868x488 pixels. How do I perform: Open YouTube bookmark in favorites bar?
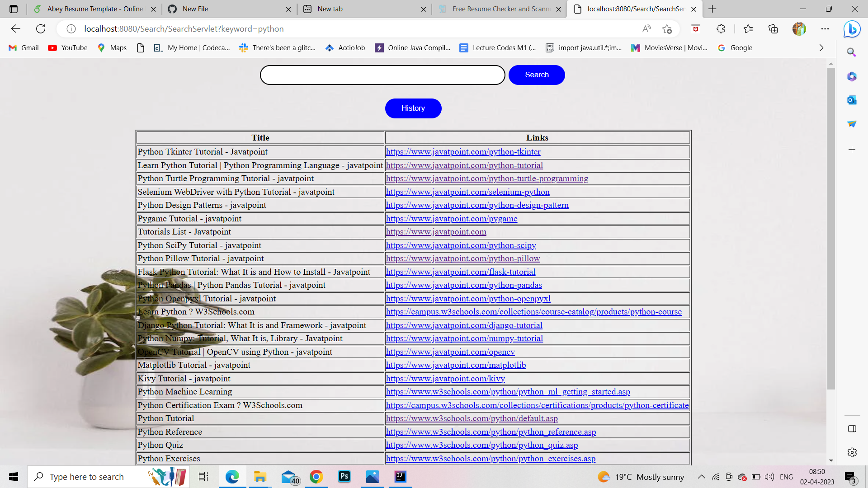(x=68, y=48)
